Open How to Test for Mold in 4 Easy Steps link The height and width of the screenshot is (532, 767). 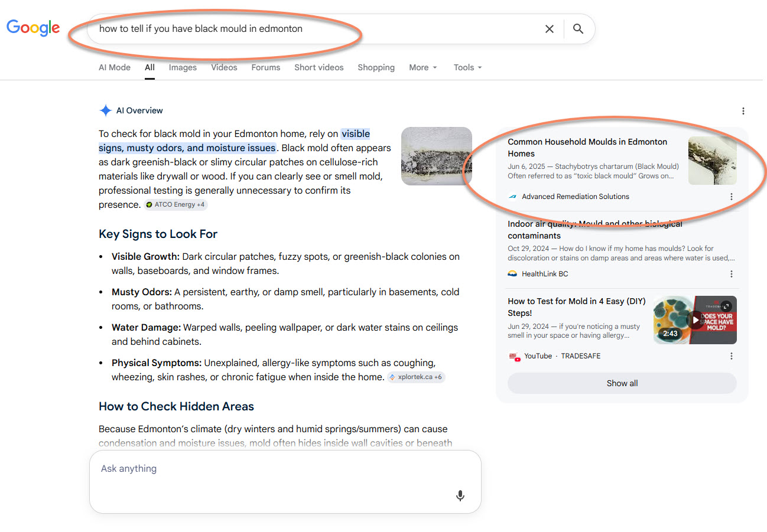click(576, 307)
